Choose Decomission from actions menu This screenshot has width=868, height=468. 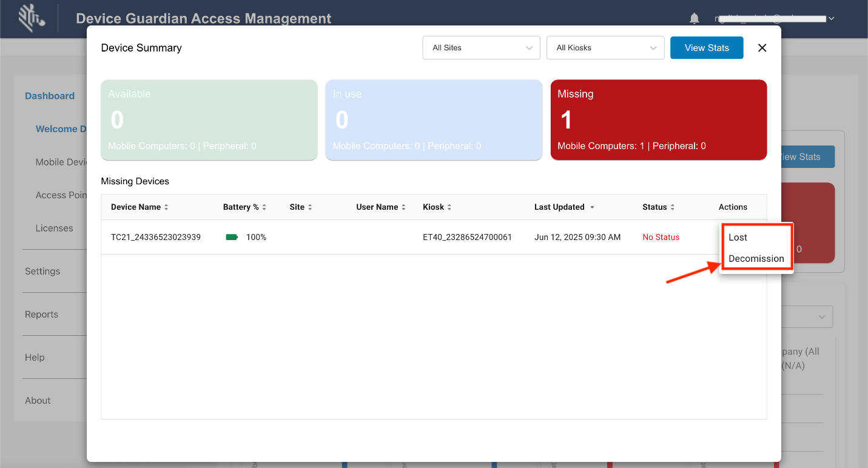pos(756,258)
